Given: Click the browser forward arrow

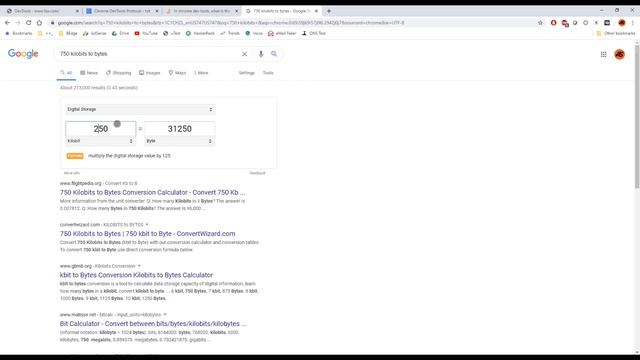Looking at the screenshot, I should click(x=18, y=23).
